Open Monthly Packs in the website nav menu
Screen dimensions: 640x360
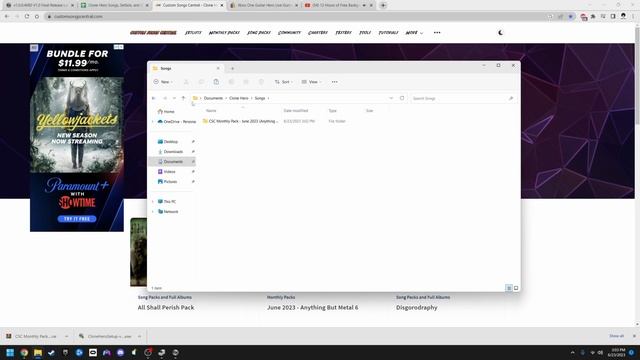click(224, 33)
